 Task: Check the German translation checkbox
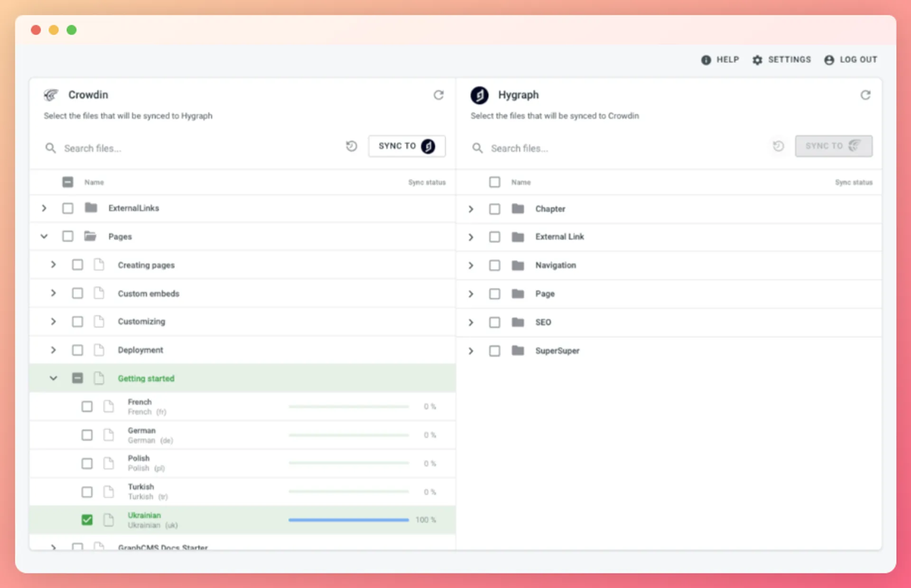coord(87,435)
